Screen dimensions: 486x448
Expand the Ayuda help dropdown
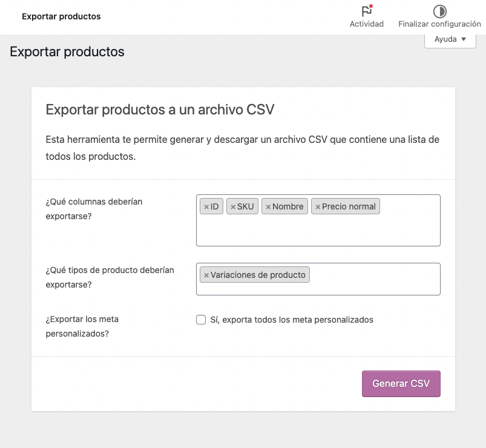[x=450, y=40]
